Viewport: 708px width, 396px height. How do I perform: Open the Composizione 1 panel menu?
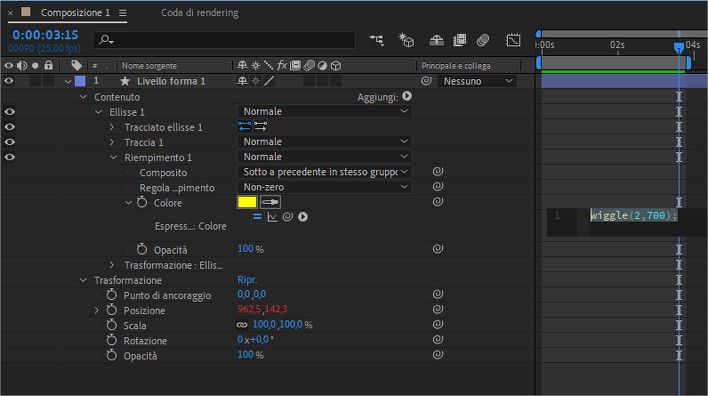pos(123,13)
